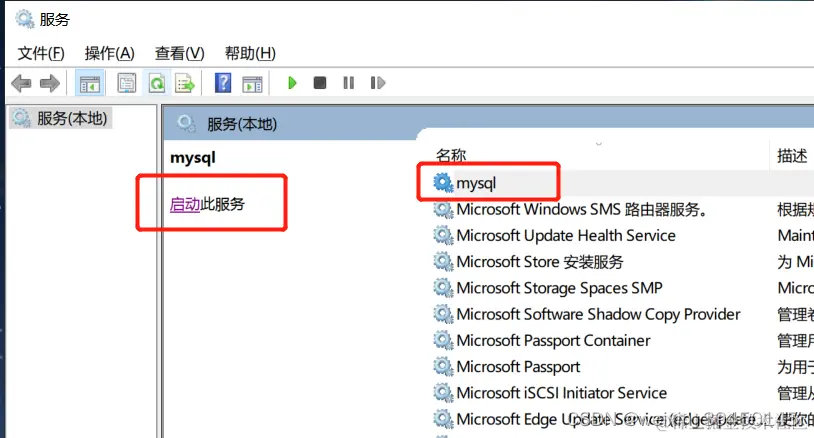Open the Properties toolbar icon
Viewport: 814px width, 438px height.
coord(127,83)
